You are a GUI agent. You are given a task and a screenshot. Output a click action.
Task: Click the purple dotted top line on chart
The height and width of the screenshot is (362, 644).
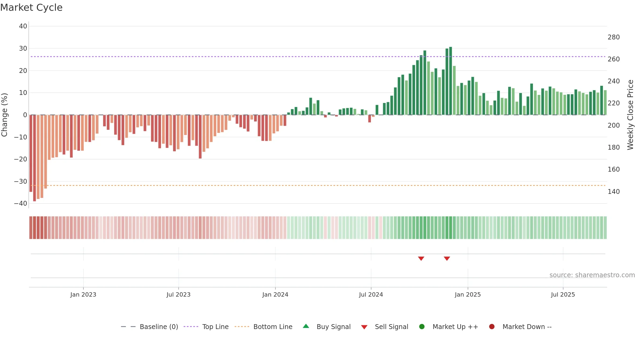click(318, 57)
